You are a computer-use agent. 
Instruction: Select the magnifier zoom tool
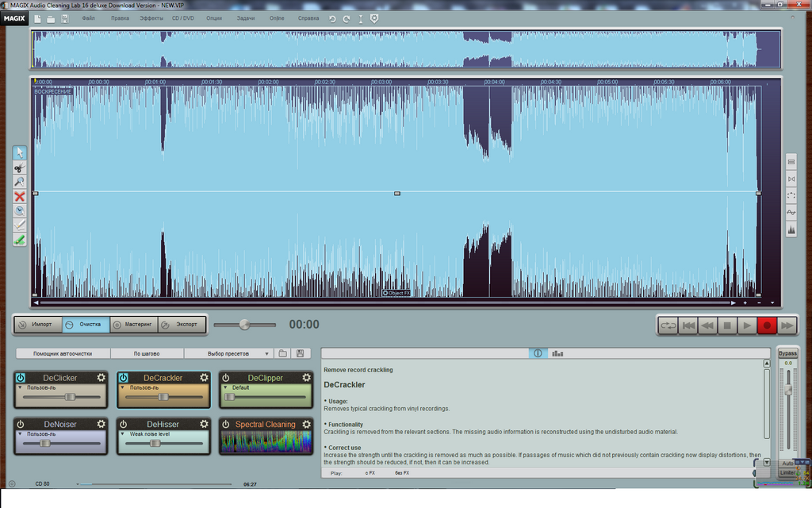pyautogui.click(x=20, y=182)
